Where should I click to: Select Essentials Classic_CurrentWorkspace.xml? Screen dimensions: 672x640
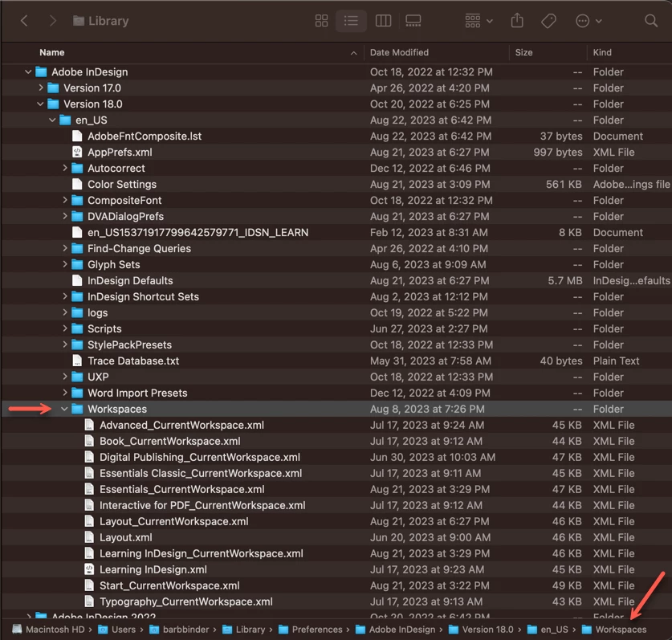point(201,473)
